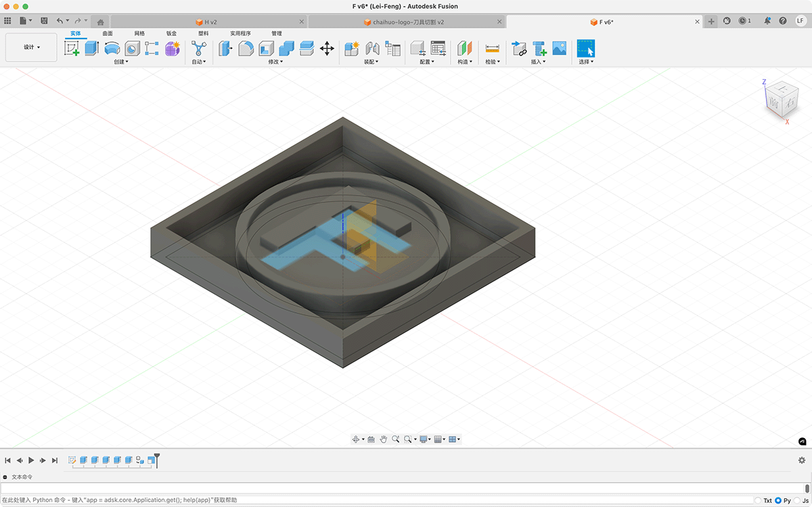This screenshot has width=812, height=507.
Task: Select the 管理 ribbon tab
Action: 277,33
